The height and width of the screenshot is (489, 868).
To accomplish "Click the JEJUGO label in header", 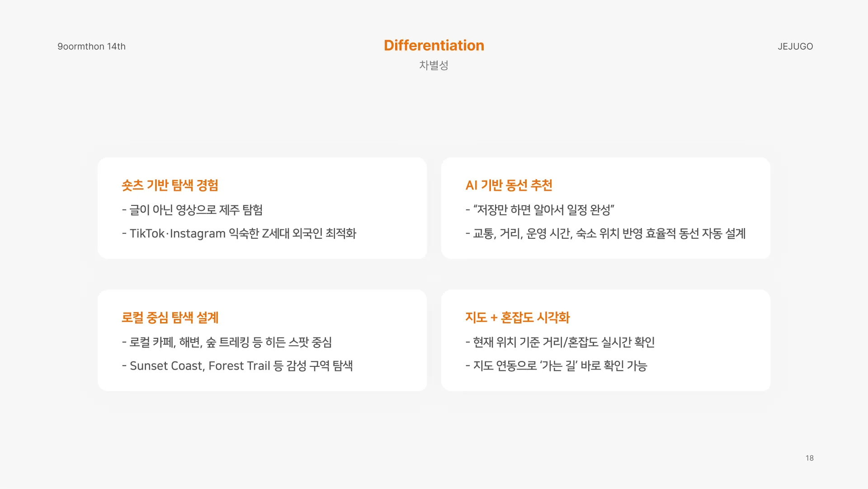I will [x=795, y=47].
